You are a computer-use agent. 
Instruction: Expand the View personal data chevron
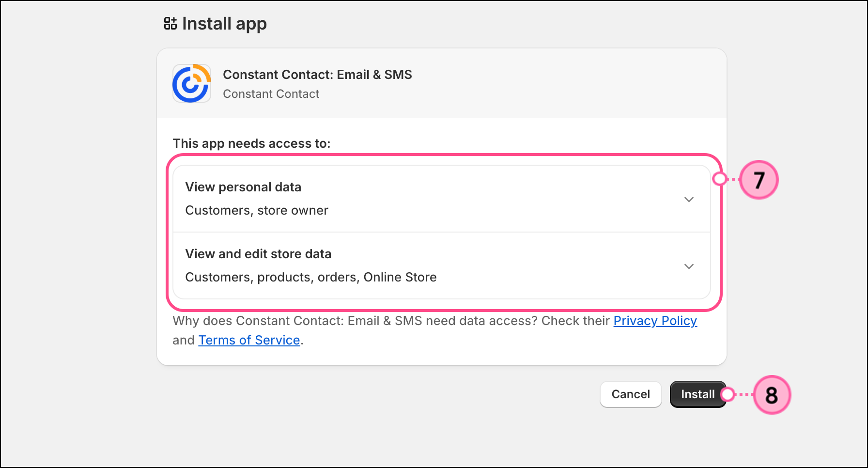coord(689,200)
